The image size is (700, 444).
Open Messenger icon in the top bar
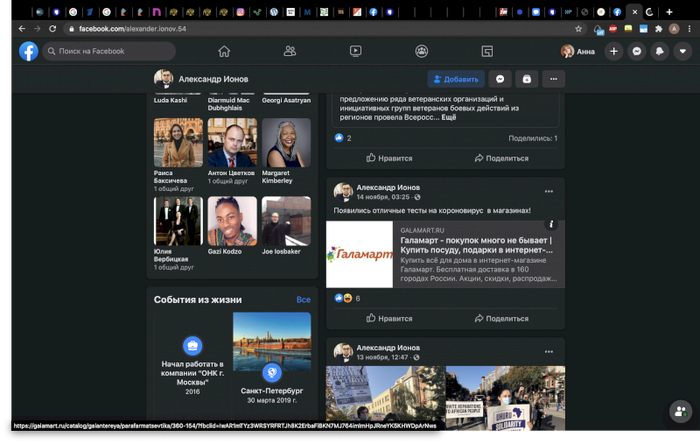(x=636, y=51)
